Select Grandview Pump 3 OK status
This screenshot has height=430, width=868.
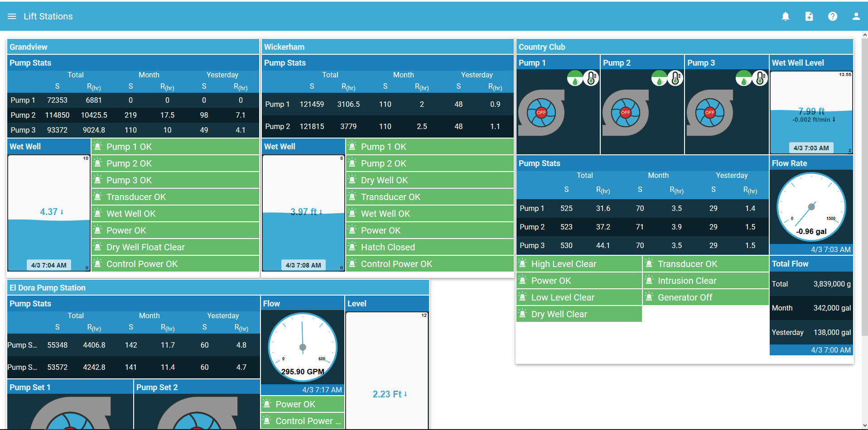pos(175,180)
